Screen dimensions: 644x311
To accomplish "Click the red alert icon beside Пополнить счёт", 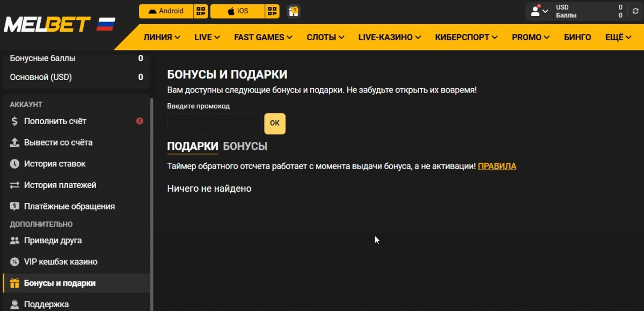I will point(140,121).
